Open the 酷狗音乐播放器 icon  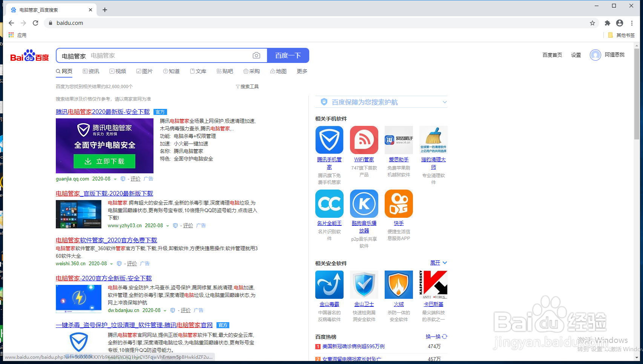364,203
